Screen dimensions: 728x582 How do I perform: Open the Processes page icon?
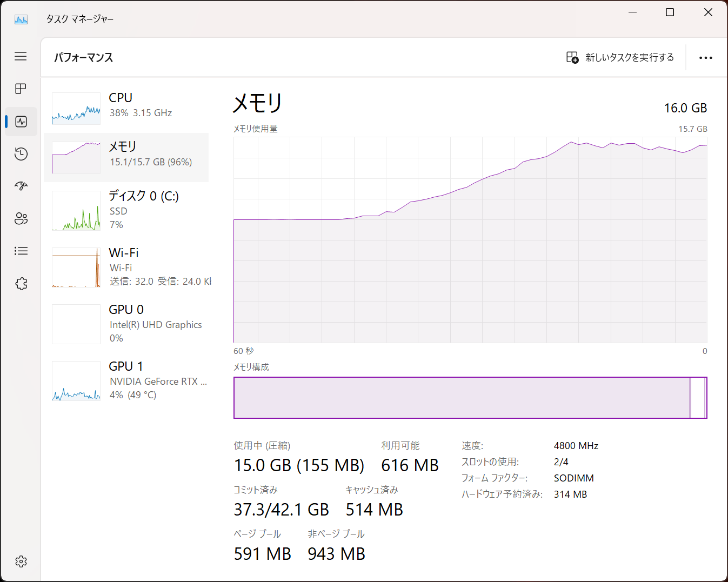click(x=21, y=89)
